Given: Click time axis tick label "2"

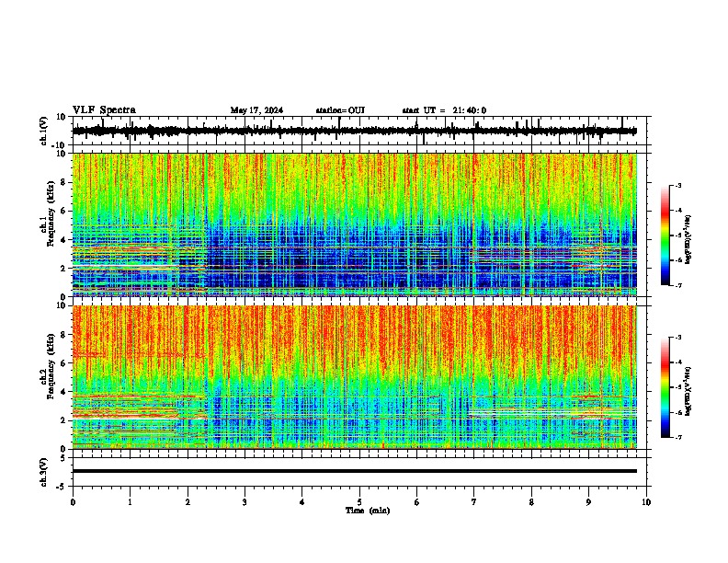Looking at the screenshot, I should (188, 502).
